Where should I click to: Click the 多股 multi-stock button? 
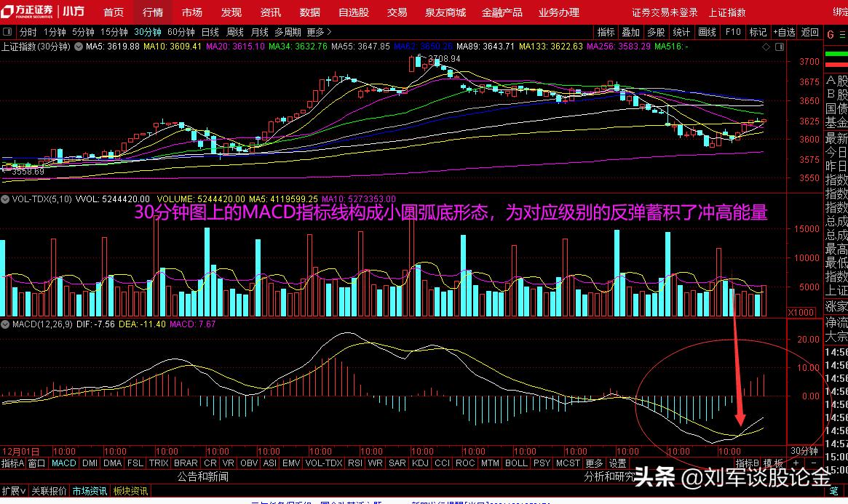click(x=655, y=32)
